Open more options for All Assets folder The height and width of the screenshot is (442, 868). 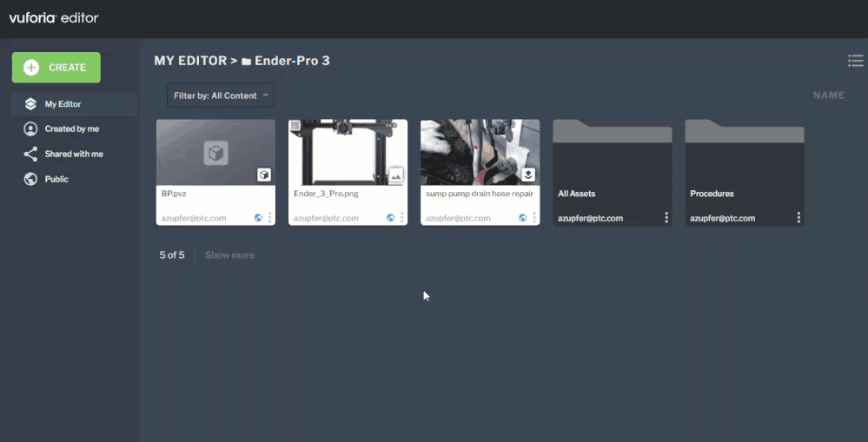coord(666,218)
